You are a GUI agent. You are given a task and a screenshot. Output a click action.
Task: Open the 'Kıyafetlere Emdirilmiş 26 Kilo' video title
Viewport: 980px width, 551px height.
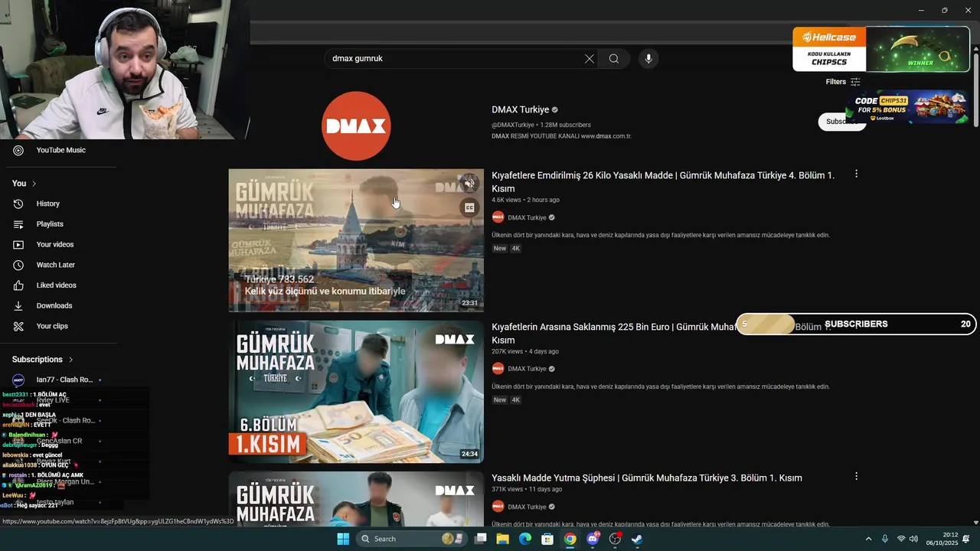(x=663, y=182)
